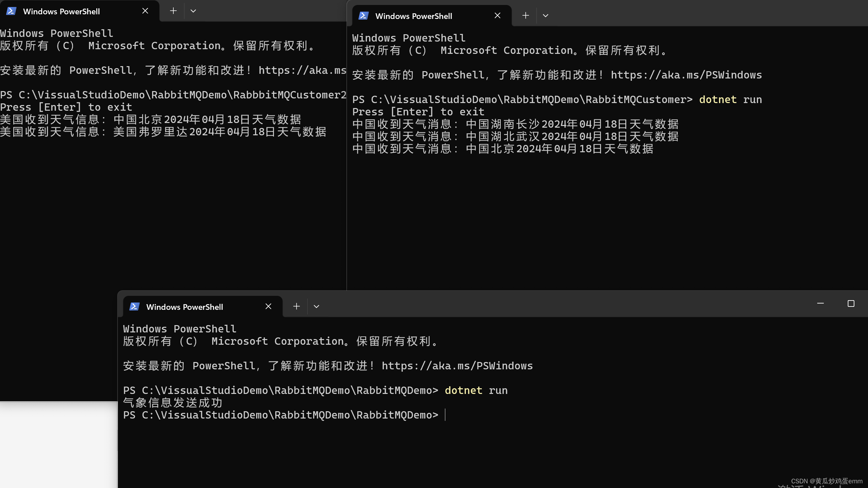Viewport: 868px width, 488px height.
Task: Click the PowerShell tab icon in the RabbitMQDemo window
Action: [x=134, y=306]
